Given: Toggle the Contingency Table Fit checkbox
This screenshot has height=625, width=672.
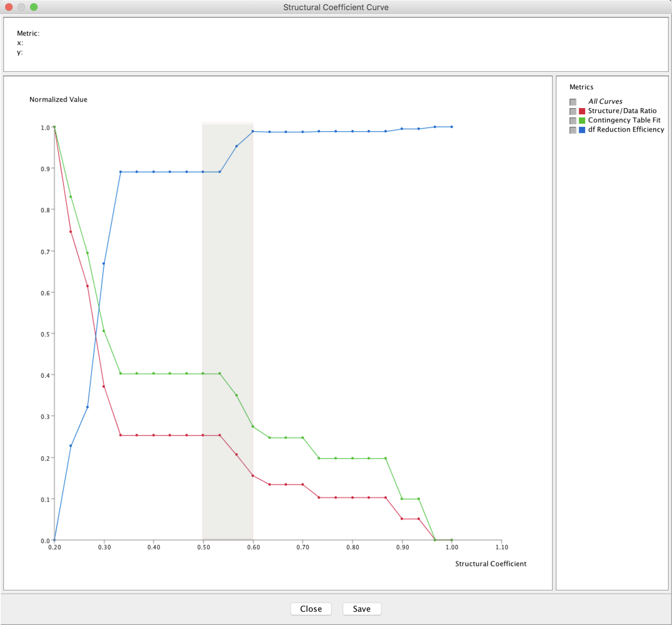Looking at the screenshot, I should coord(573,121).
